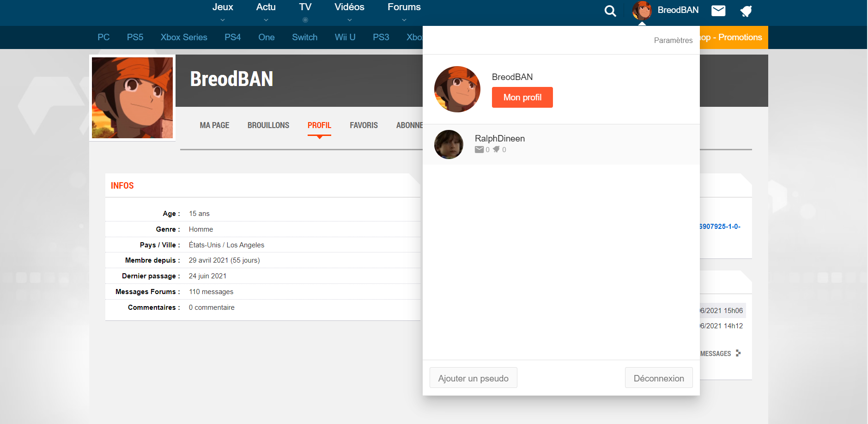The height and width of the screenshot is (424, 868).
Task: Click the '15 ans' age value
Action: pyautogui.click(x=199, y=214)
